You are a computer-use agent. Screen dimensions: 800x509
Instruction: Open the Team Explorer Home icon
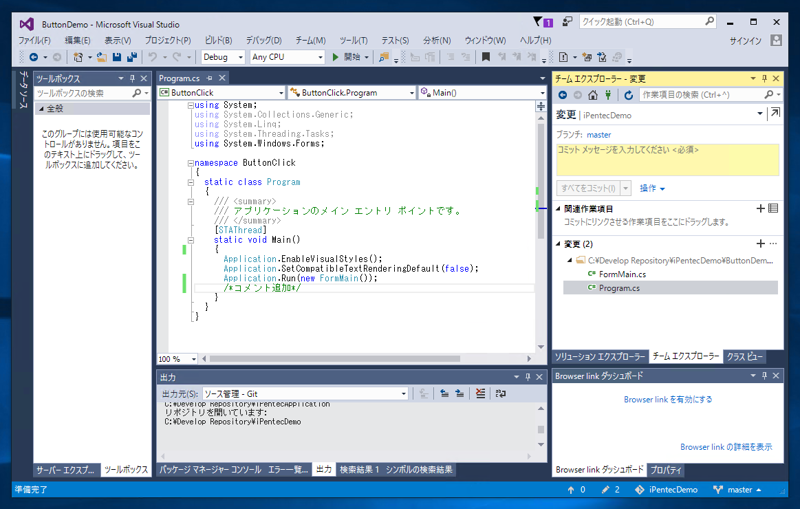[x=593, y=95]
